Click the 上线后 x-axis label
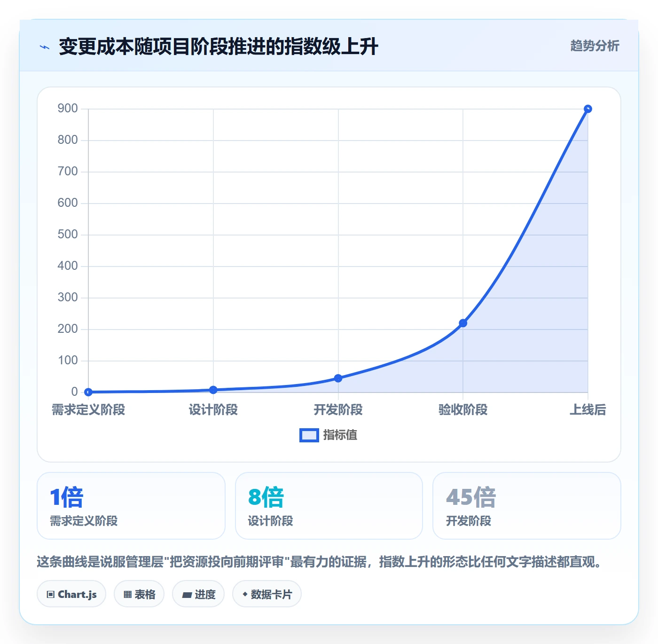This screenshot has width=658, height=644. point(587,410)
